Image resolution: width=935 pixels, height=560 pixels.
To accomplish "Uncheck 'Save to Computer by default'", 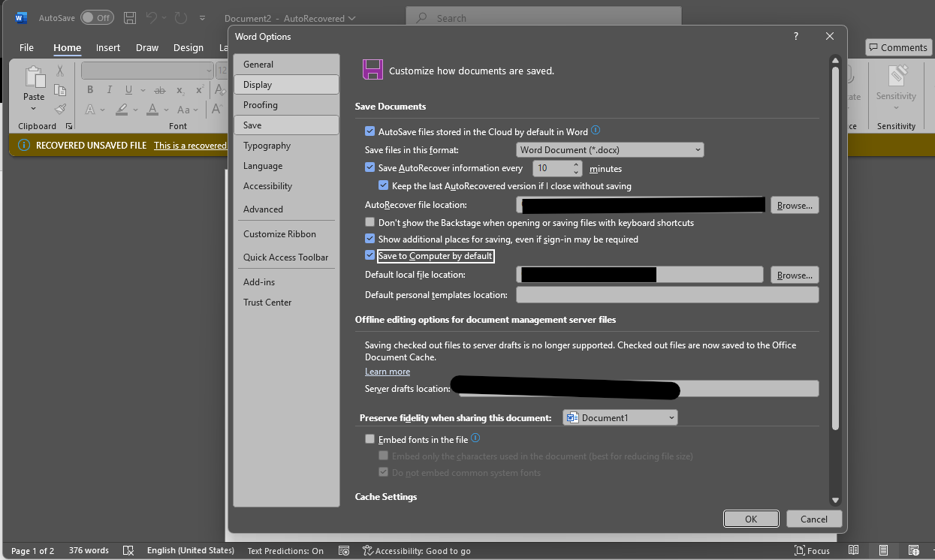I will [369, 255].
